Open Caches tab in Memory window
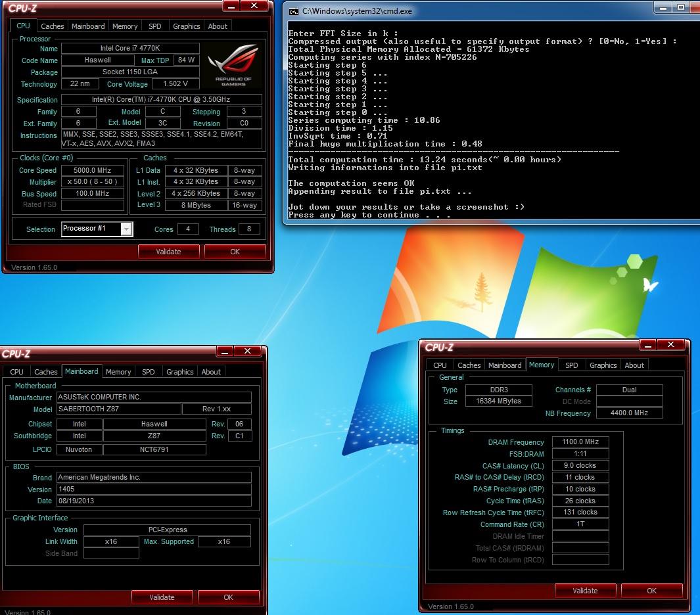The width and height of the screenshot is (700, 615). [x=469, y=365]
